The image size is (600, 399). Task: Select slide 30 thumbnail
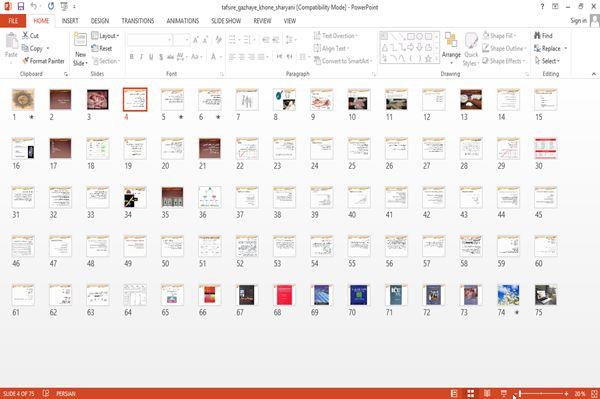pyautogui.click(x=546, y=148)
